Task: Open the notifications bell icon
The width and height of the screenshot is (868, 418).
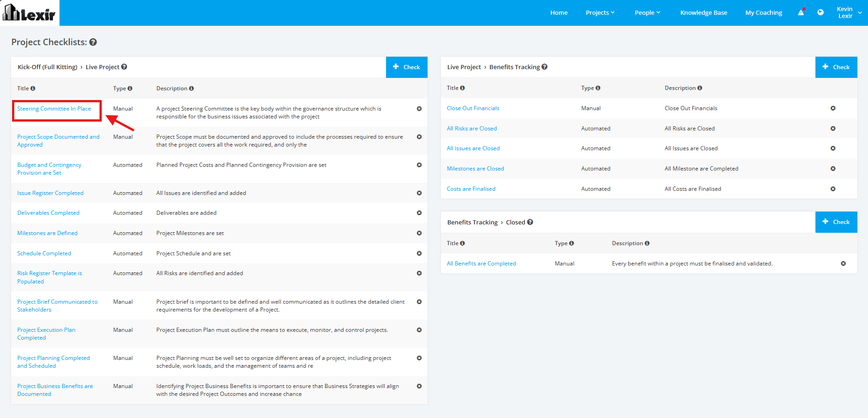Action: 801,12
